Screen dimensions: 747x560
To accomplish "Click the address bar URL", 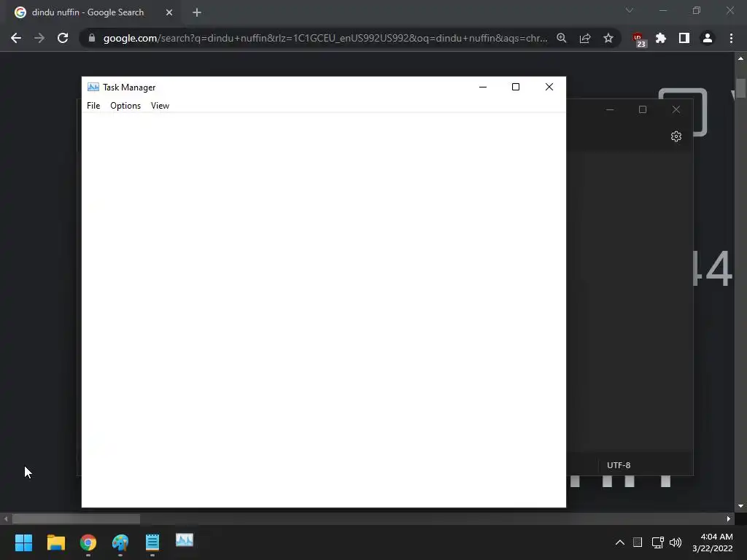I will point(325,38).
